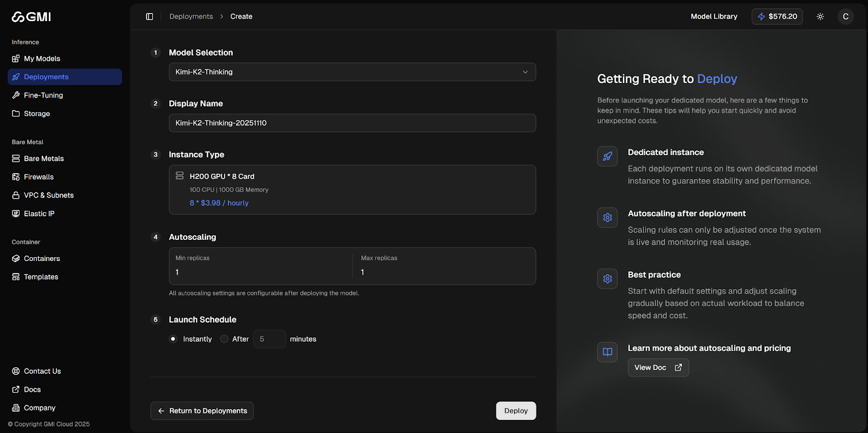Viewport: 868px width, 433px height.
Task: Toggle the sidebar panel icon
Action: coord(150,17)
